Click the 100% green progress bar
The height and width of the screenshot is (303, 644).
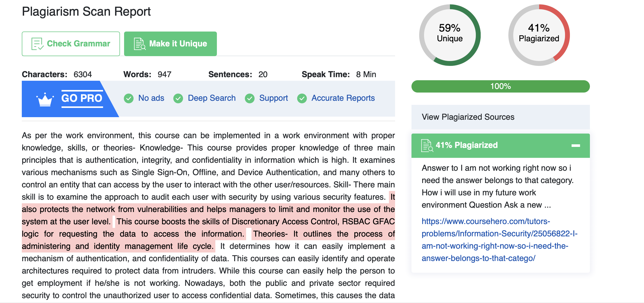click(x=500, y=86)
